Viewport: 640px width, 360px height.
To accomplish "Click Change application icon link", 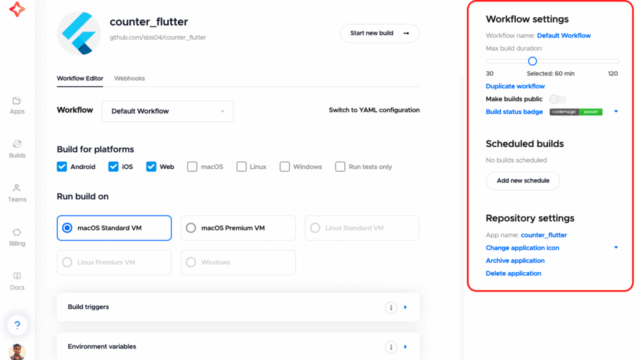I will point(522,248).
